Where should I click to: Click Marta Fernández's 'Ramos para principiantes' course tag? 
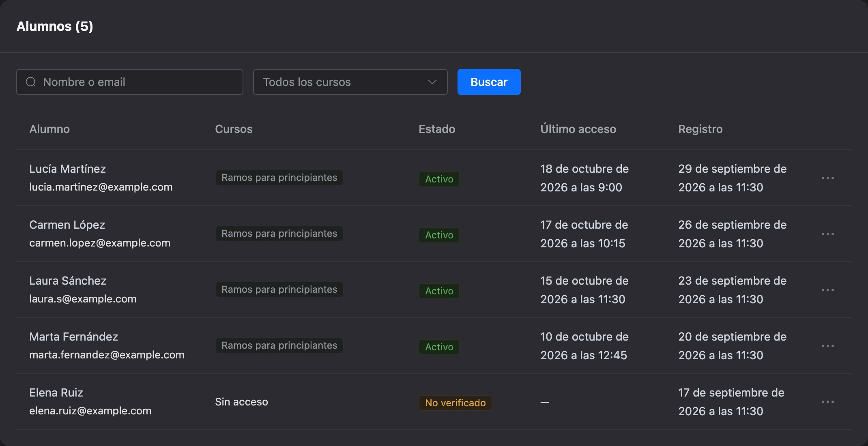point(279,345)
